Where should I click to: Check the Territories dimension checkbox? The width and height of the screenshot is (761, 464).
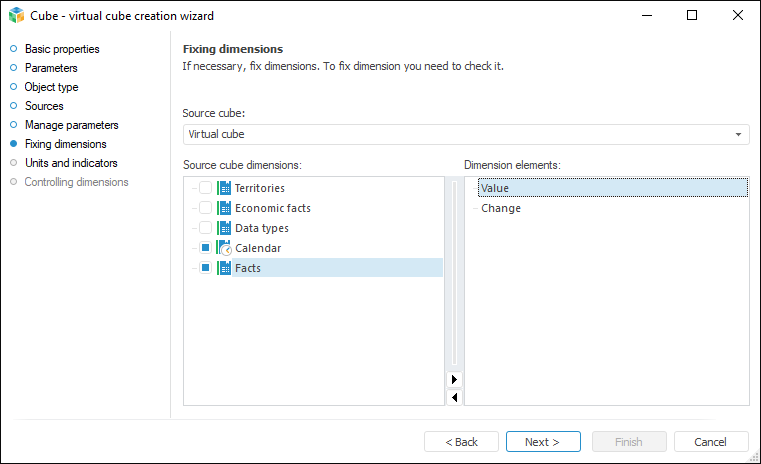(205, 188)
